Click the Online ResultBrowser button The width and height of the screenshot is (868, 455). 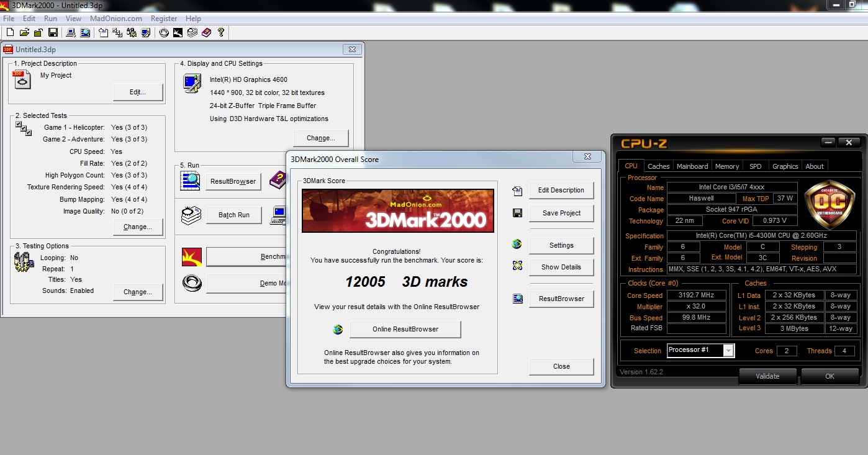coord(405,329)
